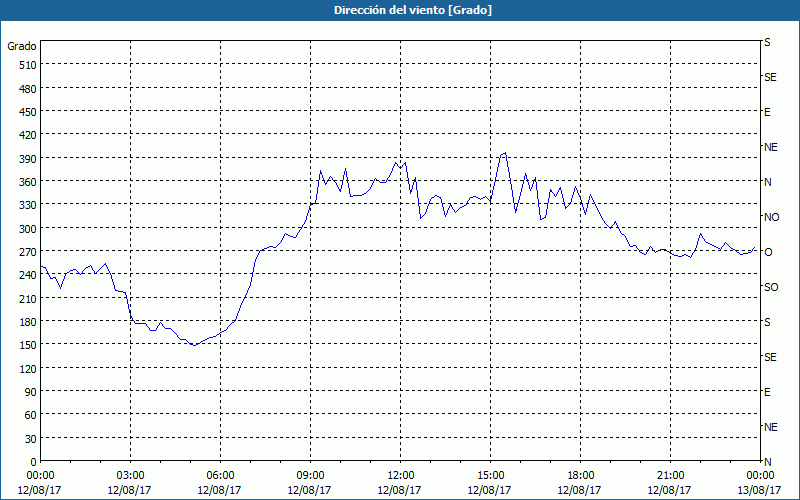This screenshot has width=800, height=500.
Task: Select the O compass direction label
Action: (768, 252)
